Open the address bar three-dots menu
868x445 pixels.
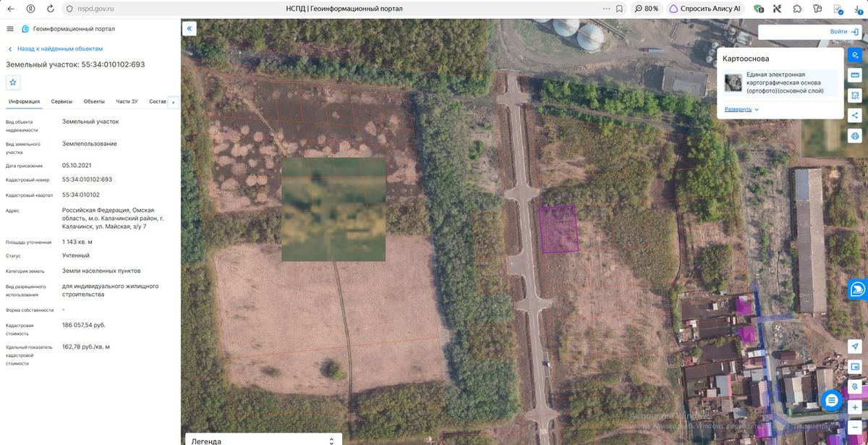605,9
